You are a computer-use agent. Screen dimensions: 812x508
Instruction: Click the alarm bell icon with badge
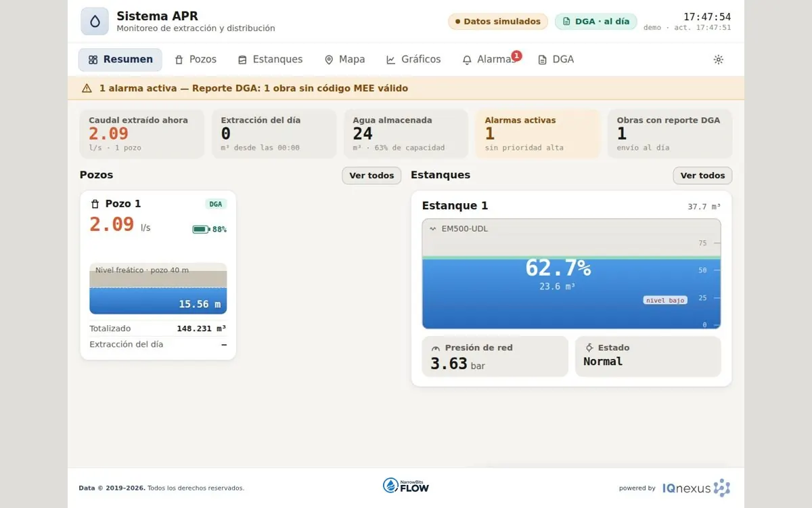(x=467, y=60)
